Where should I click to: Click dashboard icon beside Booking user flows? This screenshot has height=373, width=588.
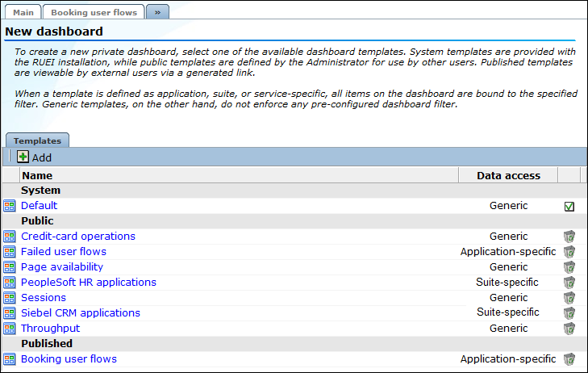coord(10,359)
